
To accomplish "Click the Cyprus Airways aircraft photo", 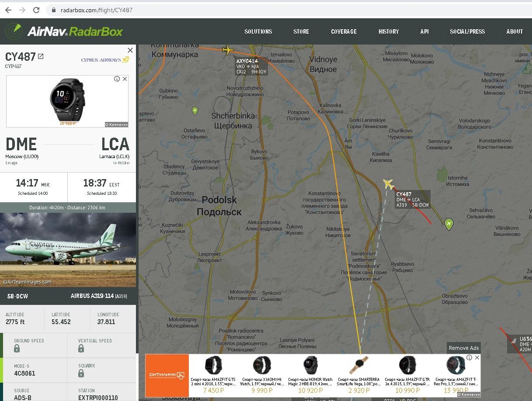I will [68, 250].
